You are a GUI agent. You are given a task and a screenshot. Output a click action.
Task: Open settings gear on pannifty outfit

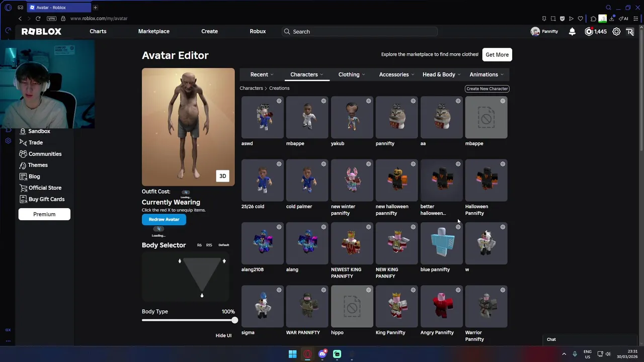pyautogui.click(x=413, y=101)
